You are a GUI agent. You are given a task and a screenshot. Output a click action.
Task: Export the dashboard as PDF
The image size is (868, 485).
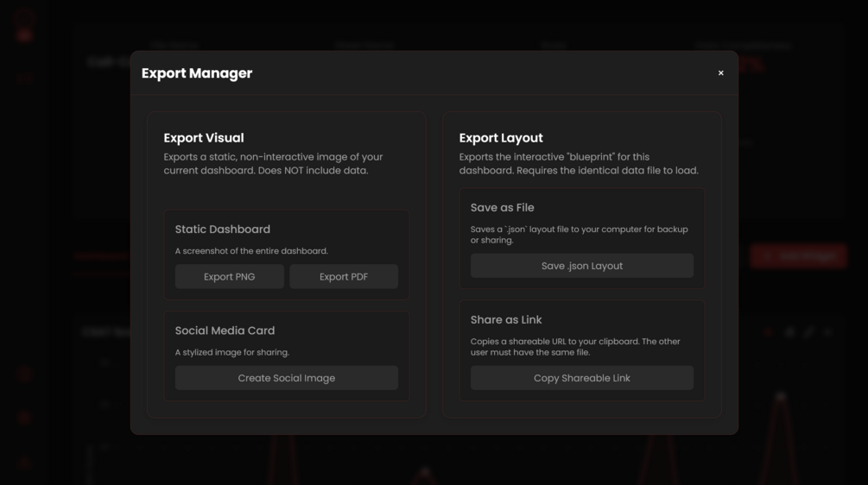click(343, 277)
